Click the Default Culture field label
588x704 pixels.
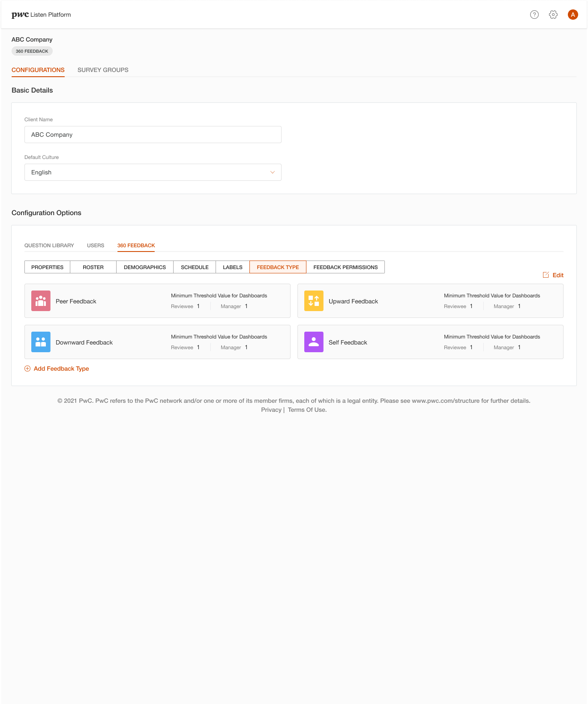pyautogui.click(x=42, y=157)
